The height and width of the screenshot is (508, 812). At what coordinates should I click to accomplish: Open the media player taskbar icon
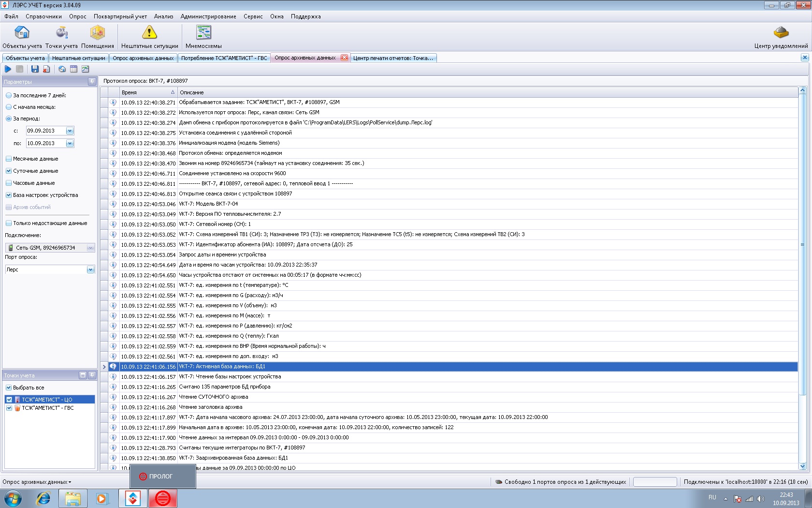click(x=102, y=498)
